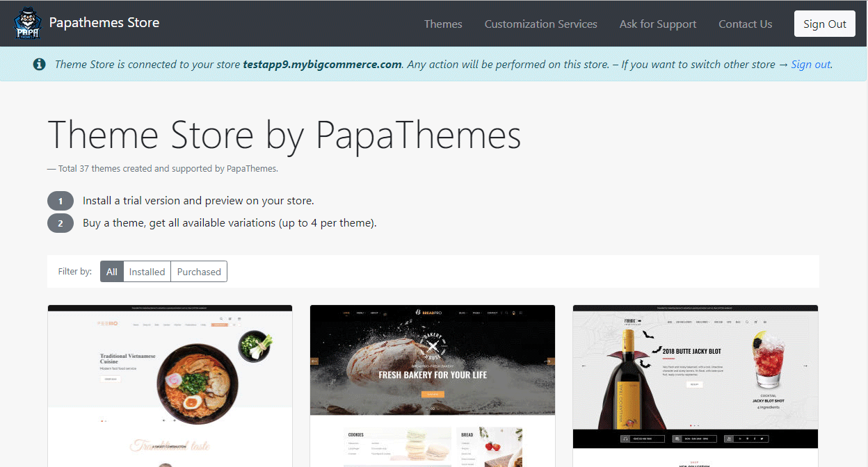Click the left slider arrow on bakery preview

pos(314,361)
